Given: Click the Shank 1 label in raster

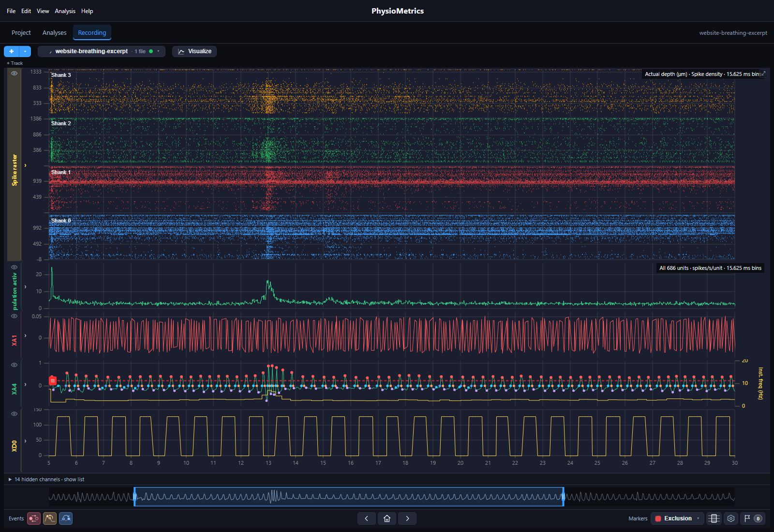Looking at the screenshot, I should (x=61, y=172).
